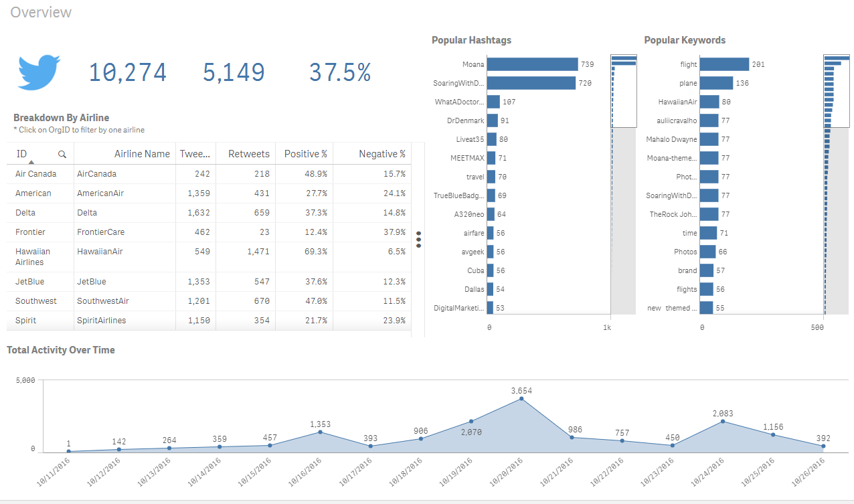
Task: Click the 10,274 total tweets KPI
Action: click(127, 72)
